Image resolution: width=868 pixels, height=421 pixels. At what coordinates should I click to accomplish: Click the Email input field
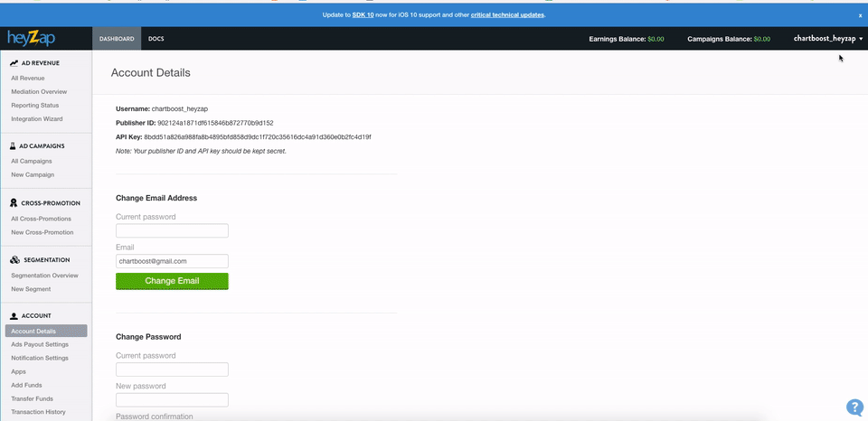(x=172, y=261)
